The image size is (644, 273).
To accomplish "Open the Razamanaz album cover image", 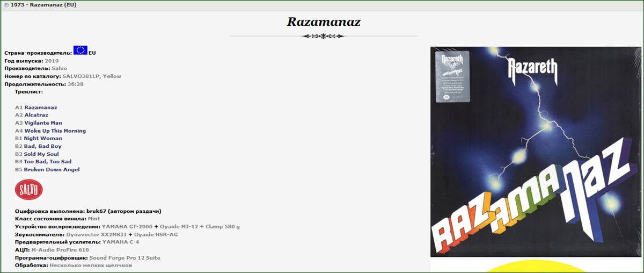I will (535, 152).
